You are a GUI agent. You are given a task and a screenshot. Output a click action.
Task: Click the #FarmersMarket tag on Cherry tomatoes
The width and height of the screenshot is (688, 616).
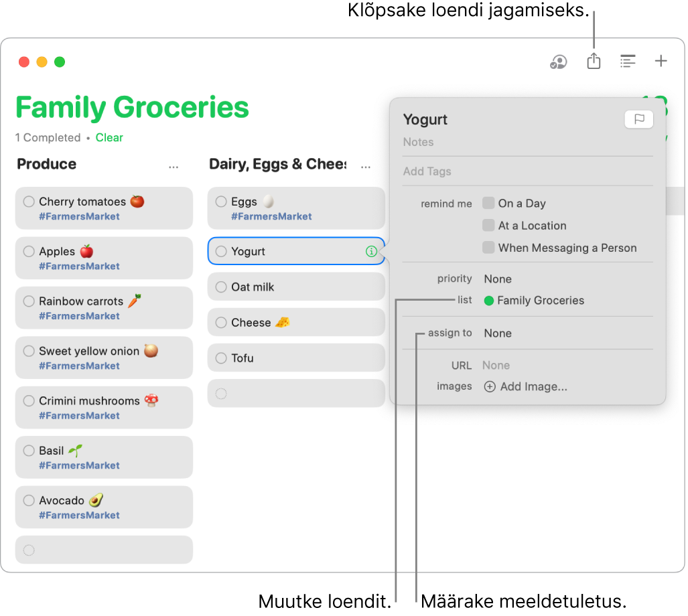pos(79,216)
